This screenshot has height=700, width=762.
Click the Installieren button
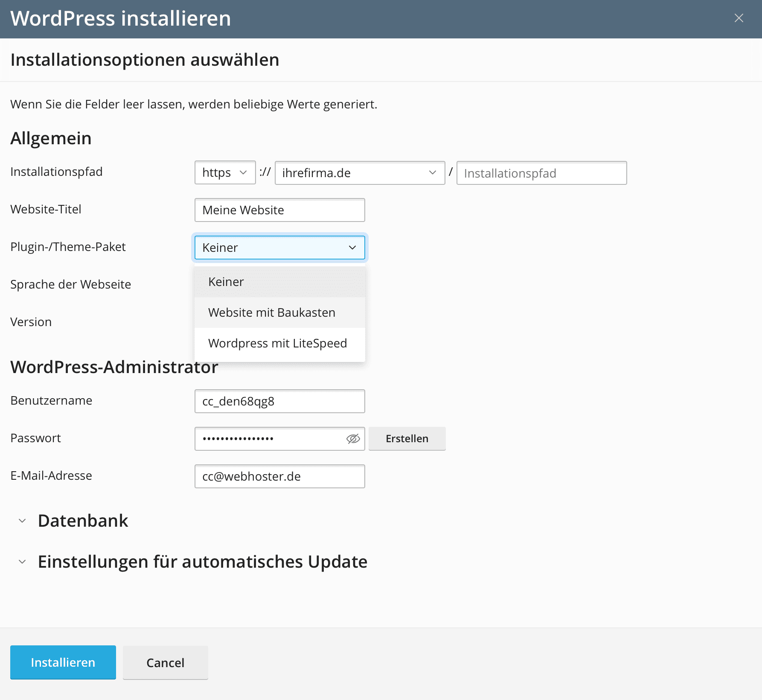pos(63,662)
